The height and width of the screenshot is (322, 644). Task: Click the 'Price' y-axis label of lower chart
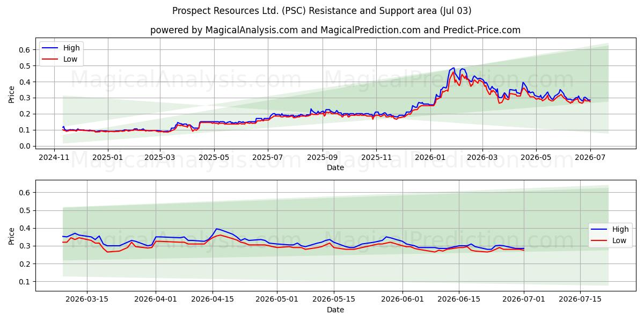pos(12,236)
